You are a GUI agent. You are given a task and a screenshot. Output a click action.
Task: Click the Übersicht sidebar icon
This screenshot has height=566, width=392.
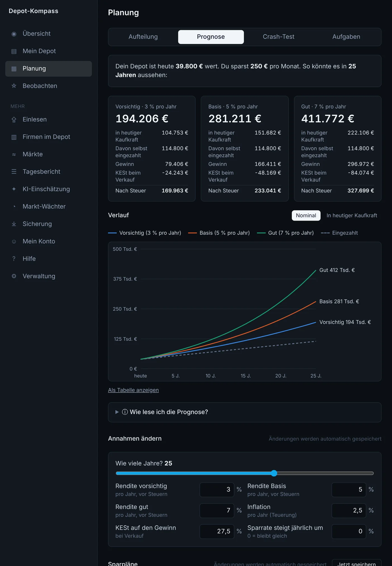pos(14,34)
